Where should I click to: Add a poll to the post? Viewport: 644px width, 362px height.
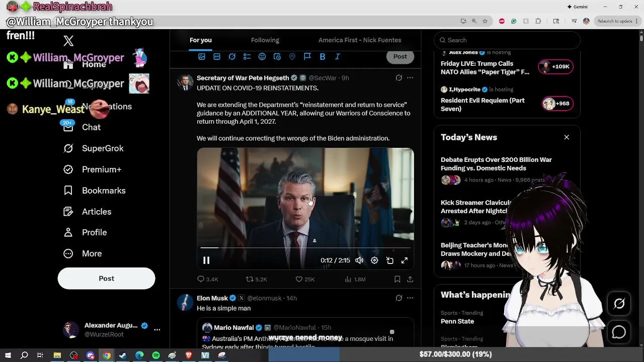pyautogui.click(x=247, y=57)
